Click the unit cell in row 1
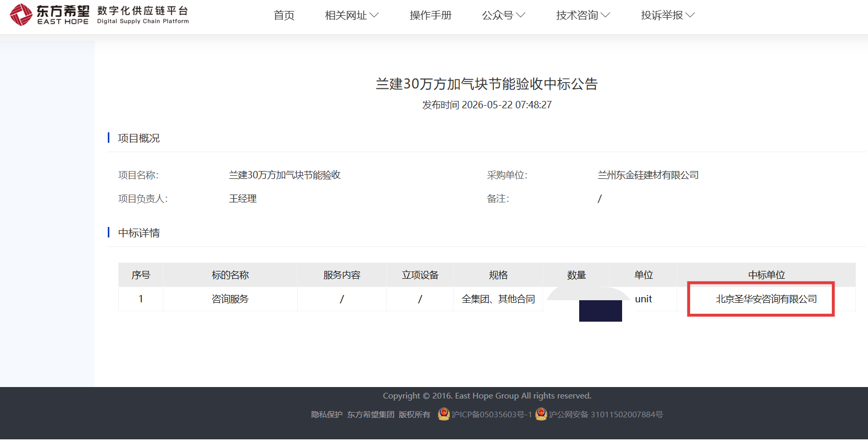Screen dimensions: 868x443 point(644,299)
